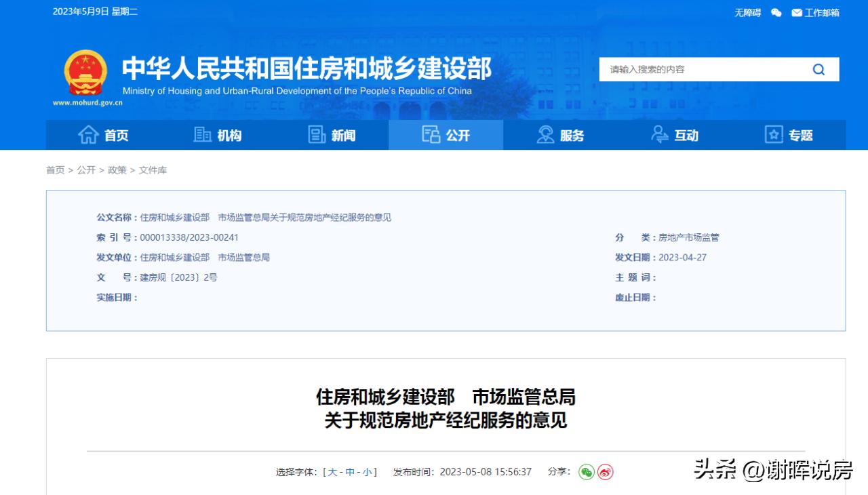868x495 pixels.
Task: Open the 工作邮箱 link
Action: 821,12
